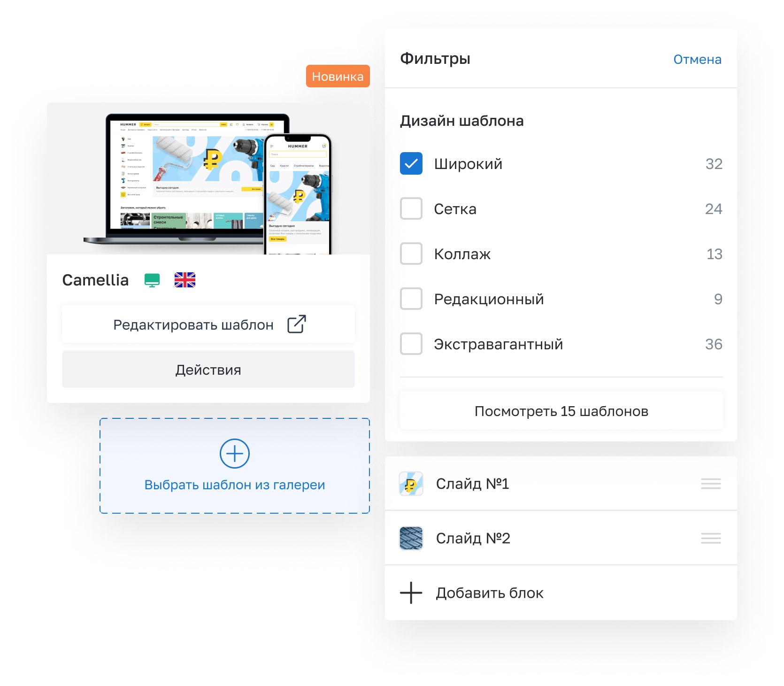
Task: Click the green desktop monitor icon
Action: pyautogui.click(x=152, y=280)
